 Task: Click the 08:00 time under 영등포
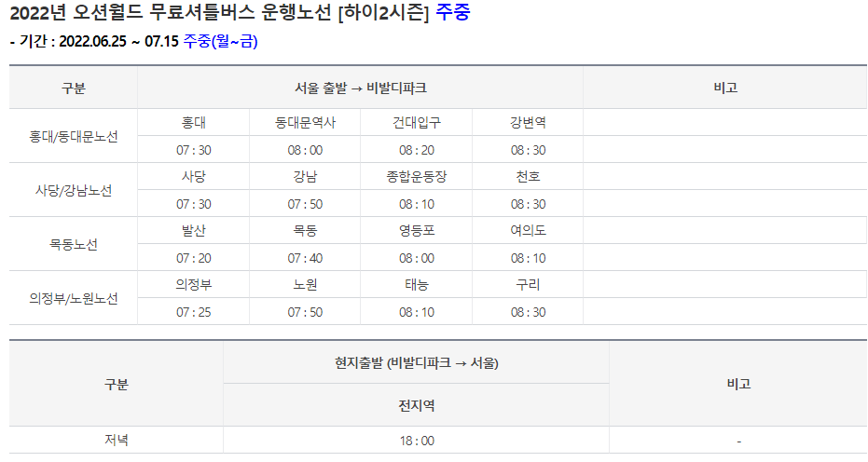416,258
